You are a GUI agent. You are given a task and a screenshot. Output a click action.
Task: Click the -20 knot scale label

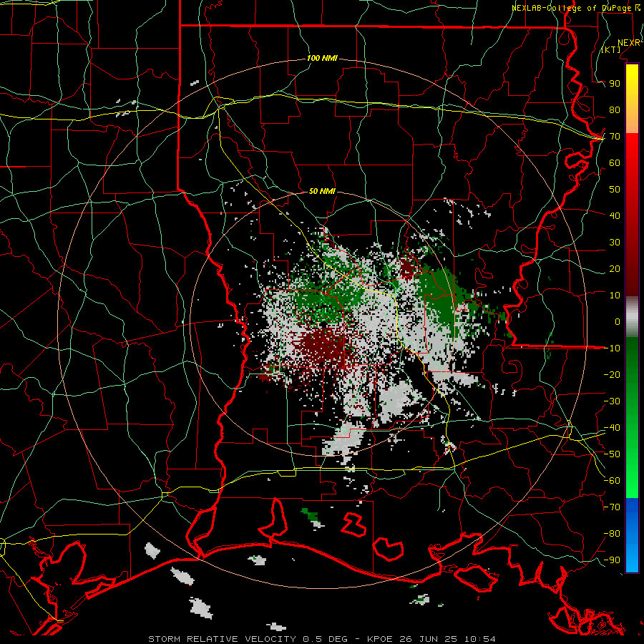[612, 374]
